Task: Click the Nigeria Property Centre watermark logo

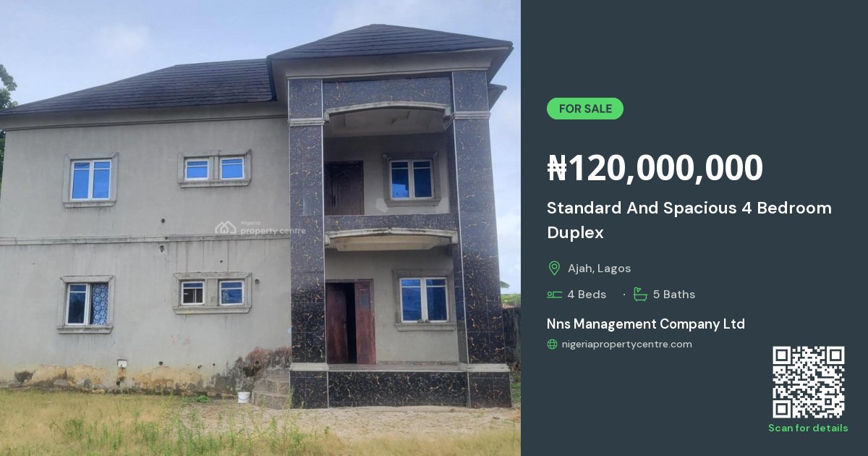Action: [x=260, y=228]
